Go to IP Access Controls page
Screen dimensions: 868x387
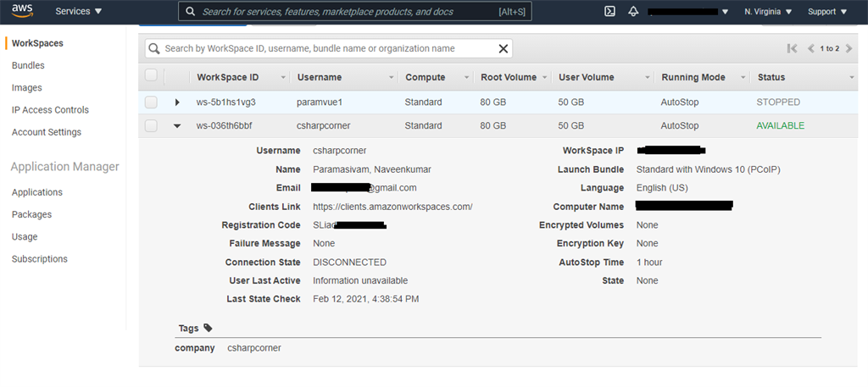tap(50, 110)
